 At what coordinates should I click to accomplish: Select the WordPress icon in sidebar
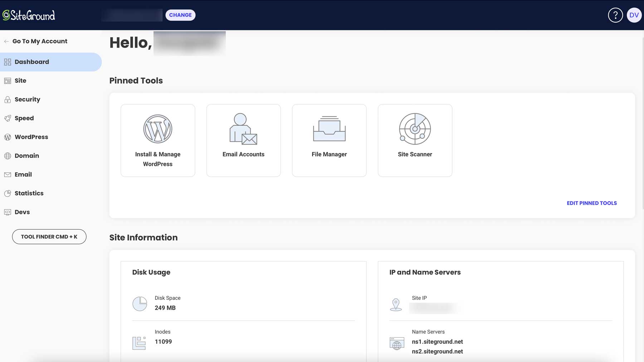coord(8,137)
